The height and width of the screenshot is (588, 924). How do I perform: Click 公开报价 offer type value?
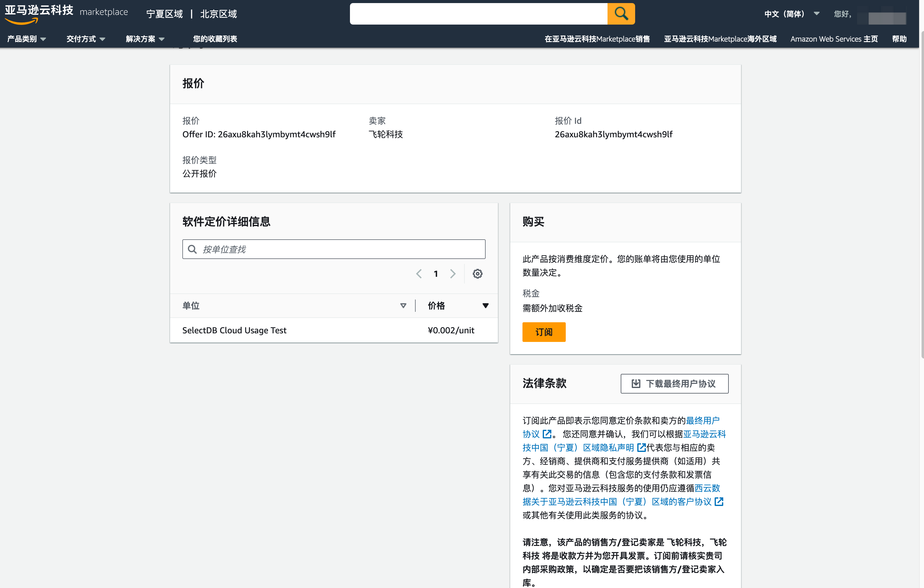[x=199, y=174]
